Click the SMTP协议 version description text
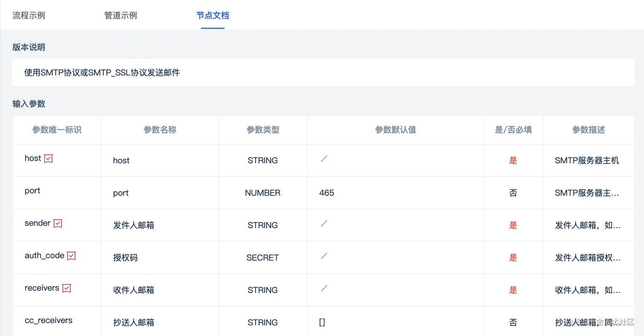644x336 pixels. coord(102,73)
